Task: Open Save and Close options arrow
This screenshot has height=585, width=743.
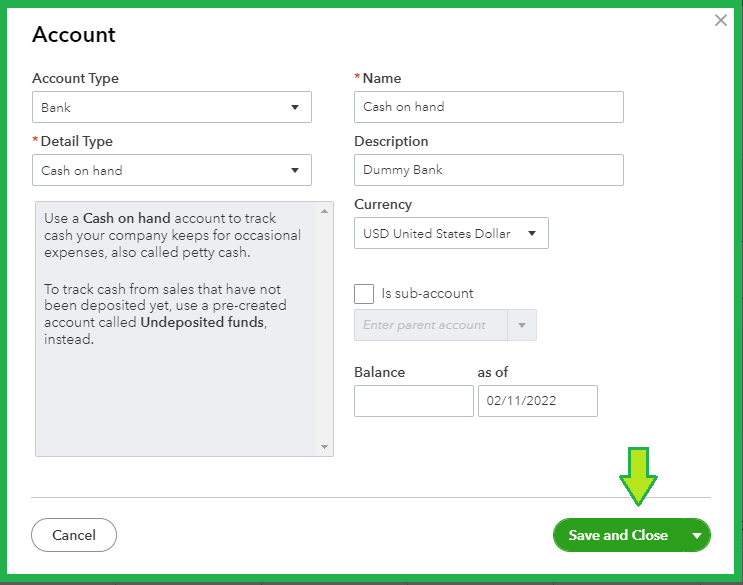Action: (x=697, y=535)
